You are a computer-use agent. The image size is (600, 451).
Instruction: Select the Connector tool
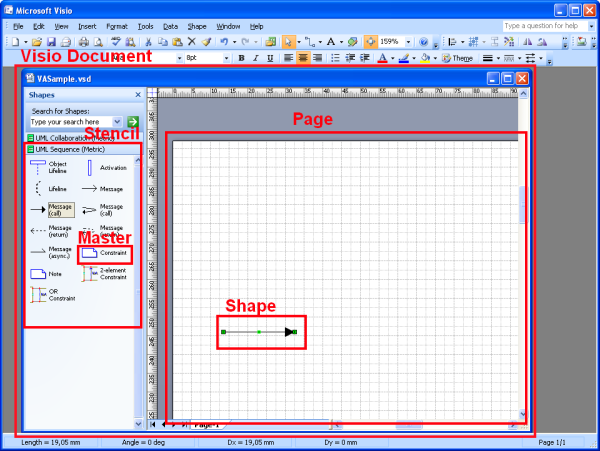click(310, 42)
